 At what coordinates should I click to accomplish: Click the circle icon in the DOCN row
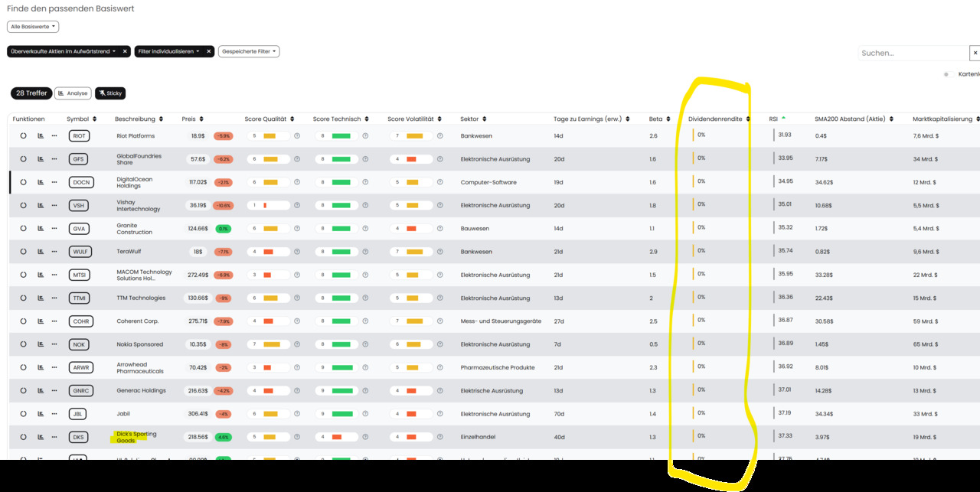coord(23,182)
